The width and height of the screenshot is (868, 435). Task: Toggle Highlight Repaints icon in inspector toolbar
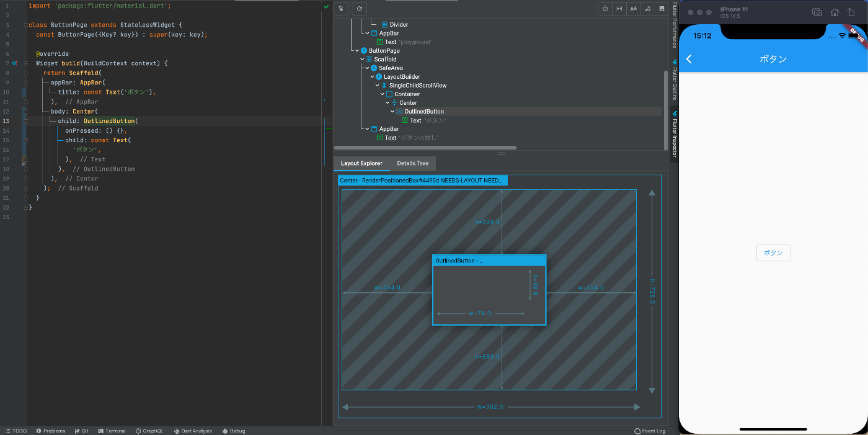[x=647, y=9]
